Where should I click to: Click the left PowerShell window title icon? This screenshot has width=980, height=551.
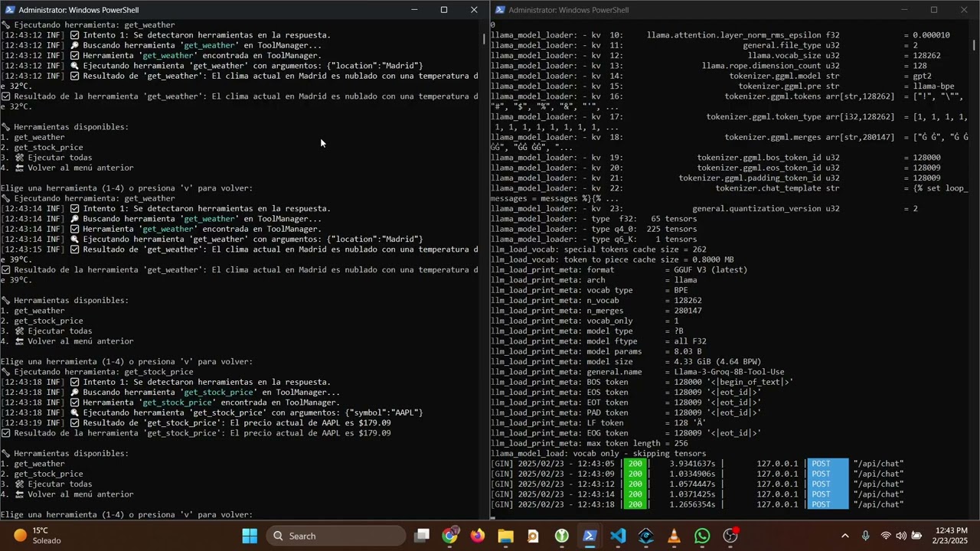[10, 10]
